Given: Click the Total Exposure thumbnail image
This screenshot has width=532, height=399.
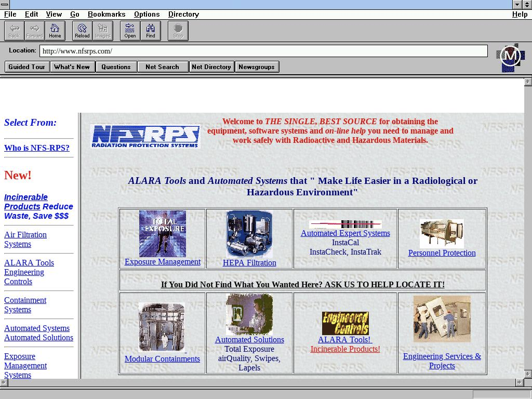Looking at the screenshot, I should [162, 234].
